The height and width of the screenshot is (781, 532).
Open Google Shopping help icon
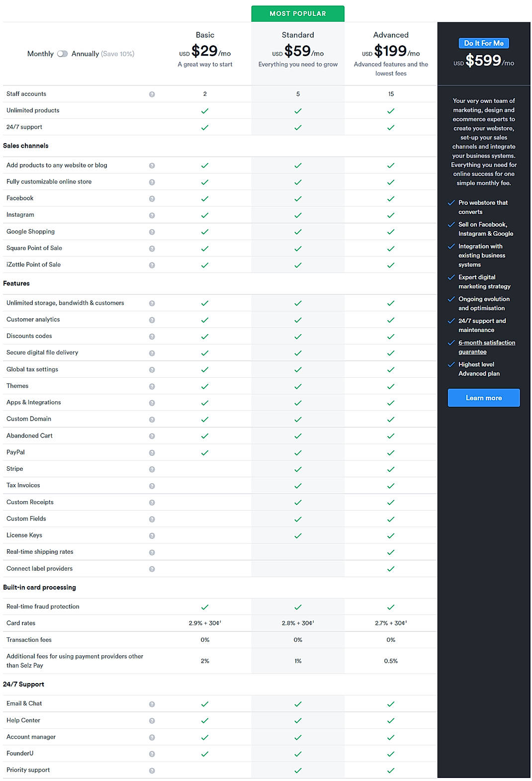(x=152, y=232)
